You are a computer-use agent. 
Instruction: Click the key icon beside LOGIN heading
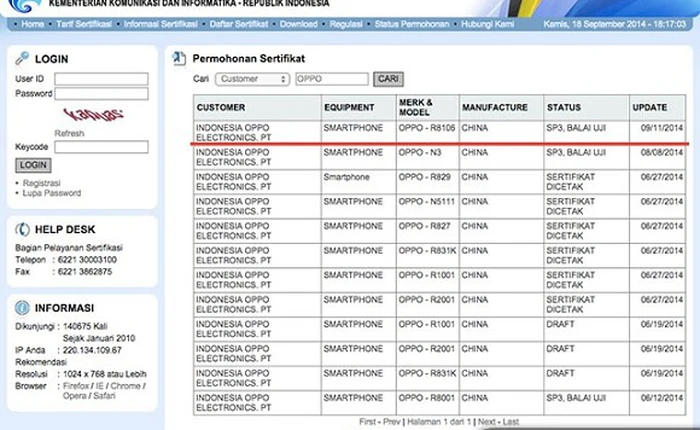pyautogui.click(x=23, y=60)
